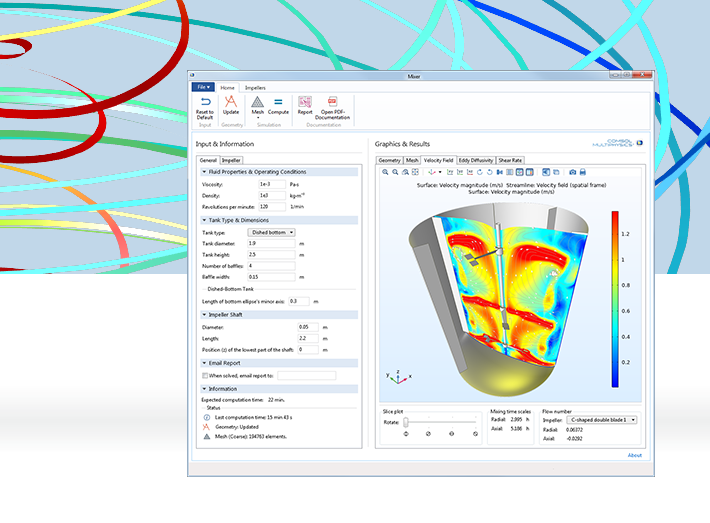Click the Zoom Out graphics toolbar icon
This screenshot has height=523, width=710.
click(x=395, y=172)
